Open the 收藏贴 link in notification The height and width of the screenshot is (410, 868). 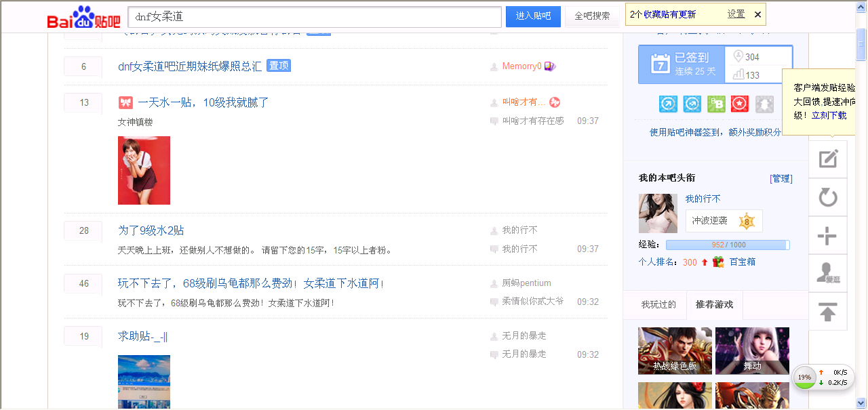[x=656, y=14]
